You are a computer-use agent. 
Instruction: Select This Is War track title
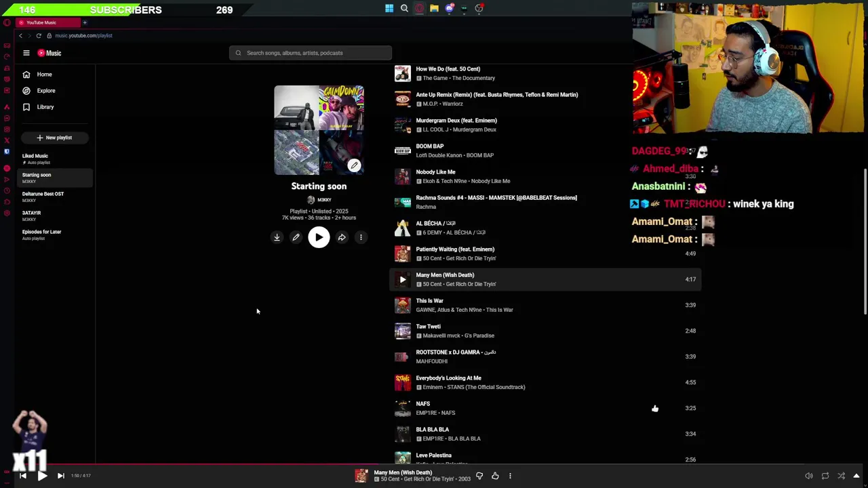[x=429, y=301]
